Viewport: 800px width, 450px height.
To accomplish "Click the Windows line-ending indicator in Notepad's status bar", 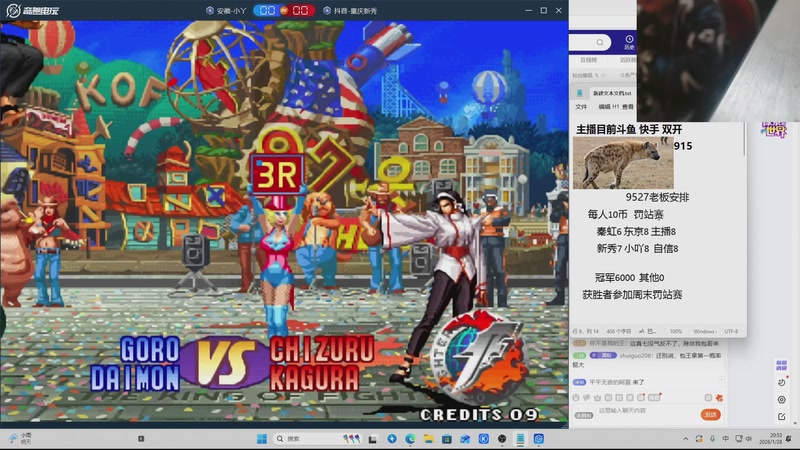I will (704, 331).
